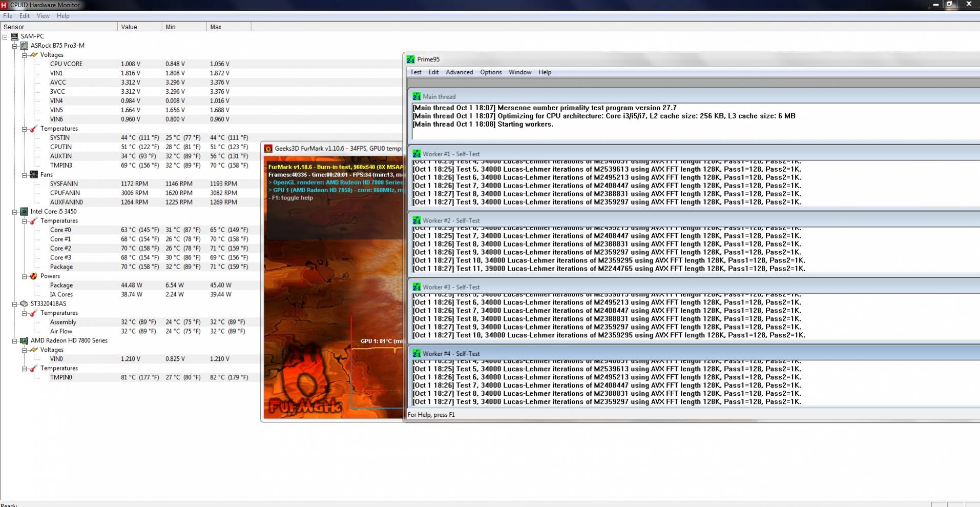Click hard drive Temperatures thermometer icon
The width and height of the screenshot is (980, 507).
coord(34,313)
